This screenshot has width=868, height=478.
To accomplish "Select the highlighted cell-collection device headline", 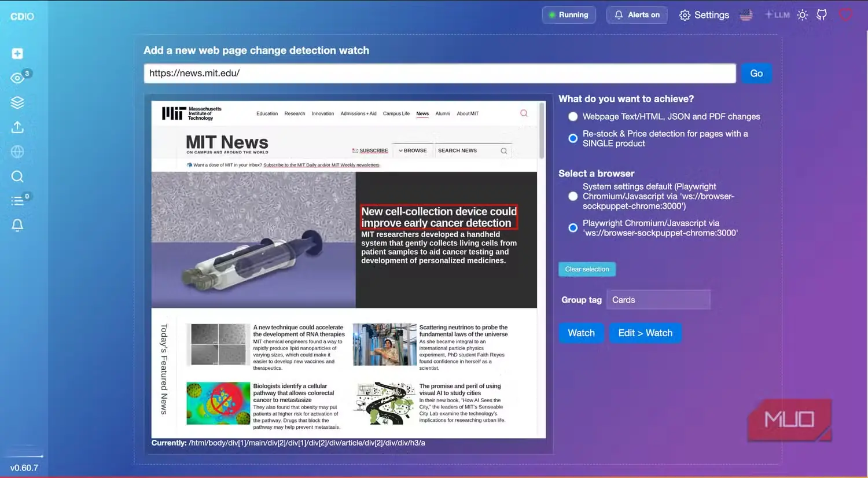I will coord(439,217).
